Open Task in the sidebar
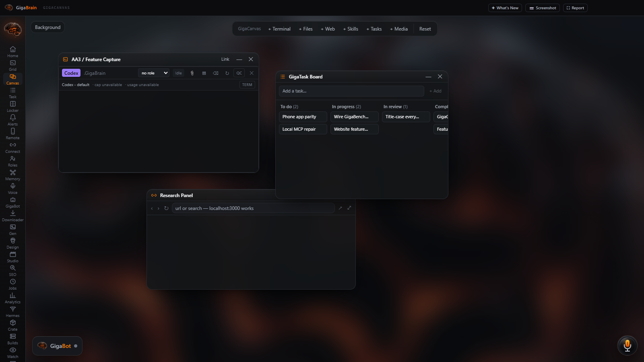The image size is (644, 362). [x=12, y=93]
